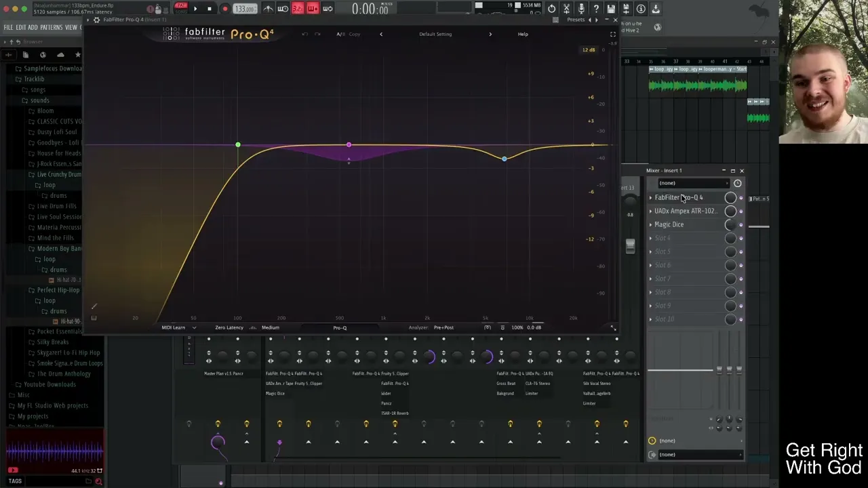This screenshot has height=488, width=868.
Task: Open the FILE menu
Action: tap(8, 28)
